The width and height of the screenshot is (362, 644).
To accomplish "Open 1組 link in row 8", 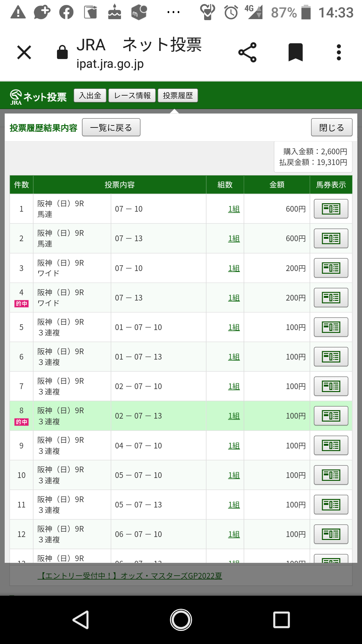I will (234, 416).
